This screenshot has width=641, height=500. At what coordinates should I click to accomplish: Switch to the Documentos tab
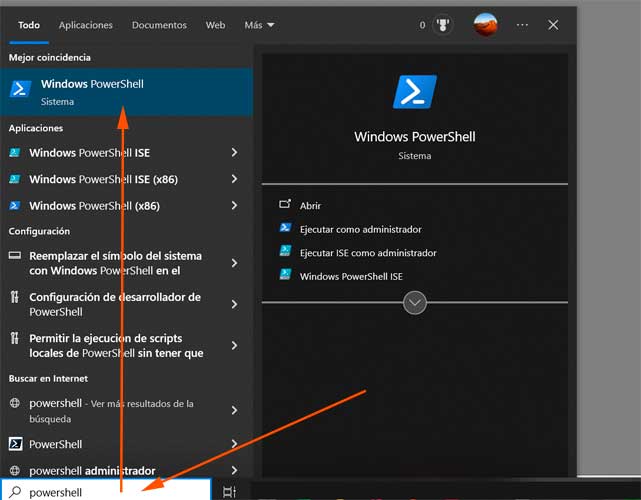(159, 25)
